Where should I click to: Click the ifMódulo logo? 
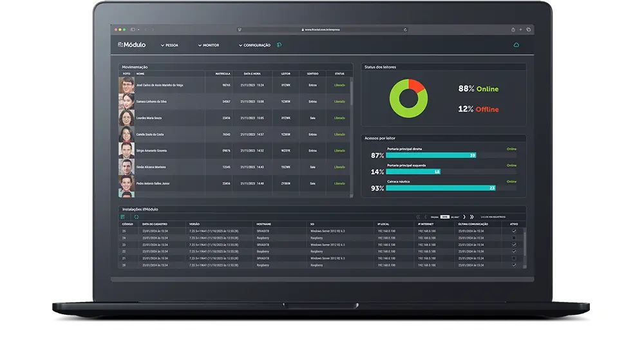pos(132,45)
